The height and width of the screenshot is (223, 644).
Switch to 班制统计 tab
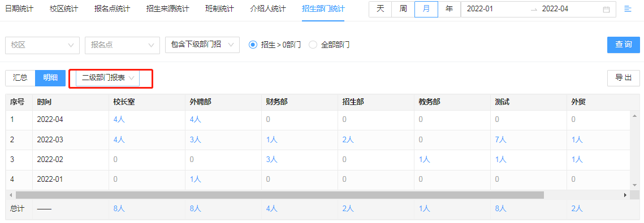220,9
